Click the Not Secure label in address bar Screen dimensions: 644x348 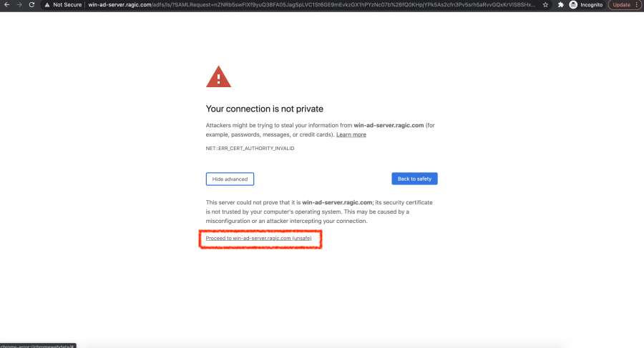click(x=68, y=4)
